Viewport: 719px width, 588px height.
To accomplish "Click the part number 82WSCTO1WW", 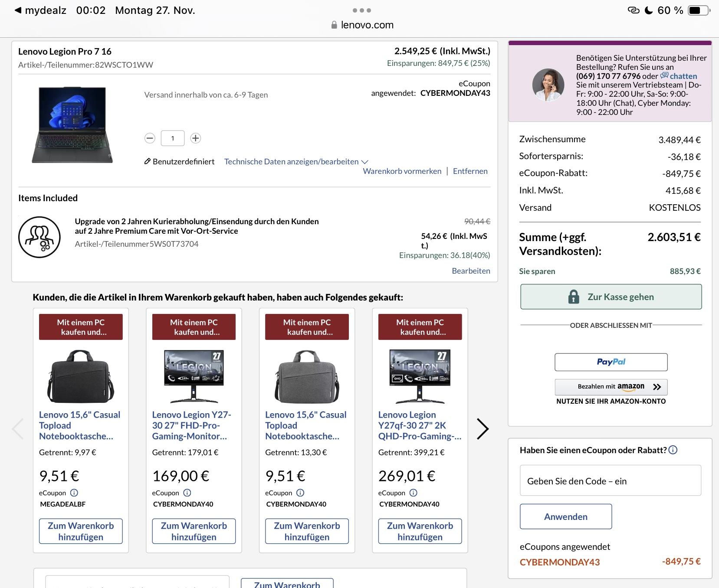I will tap(124, 65).
